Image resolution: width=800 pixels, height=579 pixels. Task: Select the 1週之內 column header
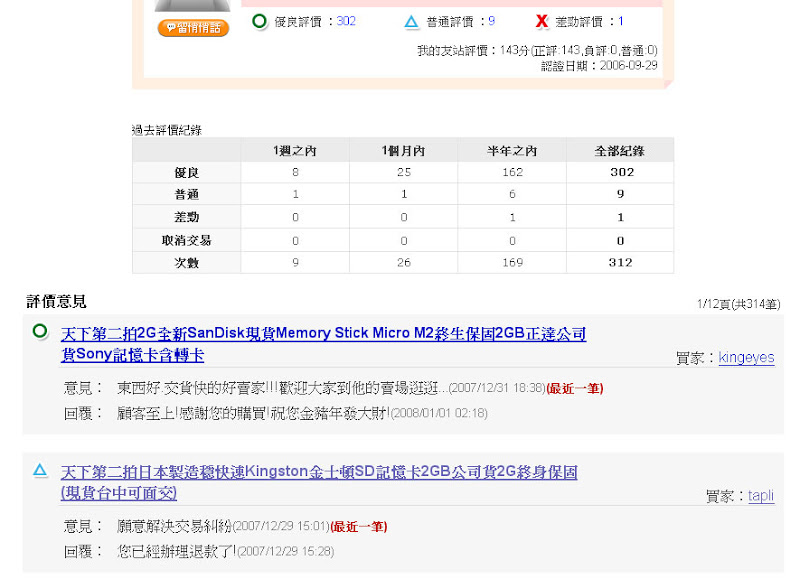tap(295, 150)
